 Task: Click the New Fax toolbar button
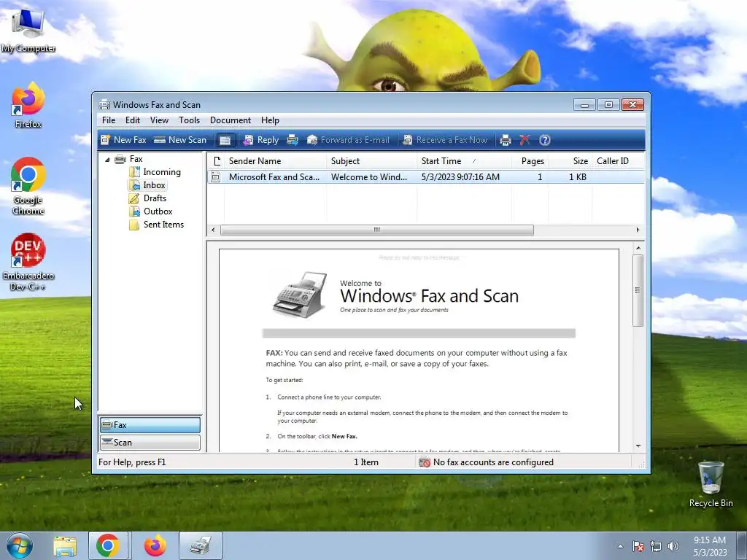(x=123, y=140)
